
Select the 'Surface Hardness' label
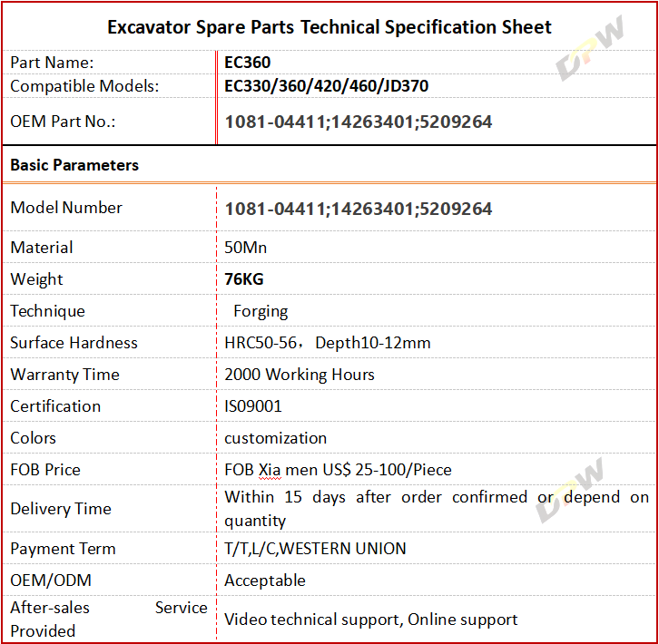74,343
